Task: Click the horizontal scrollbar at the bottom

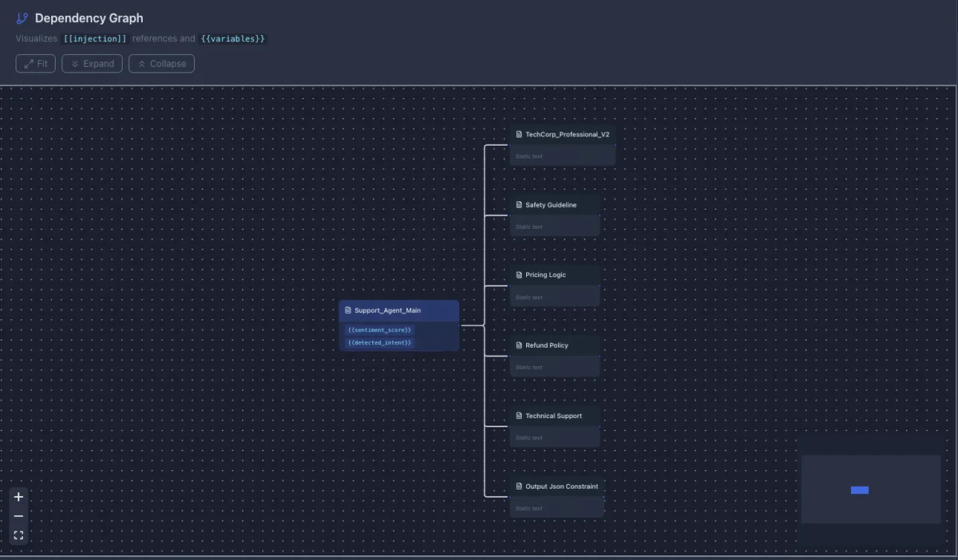Action: [x=479, y=558]
